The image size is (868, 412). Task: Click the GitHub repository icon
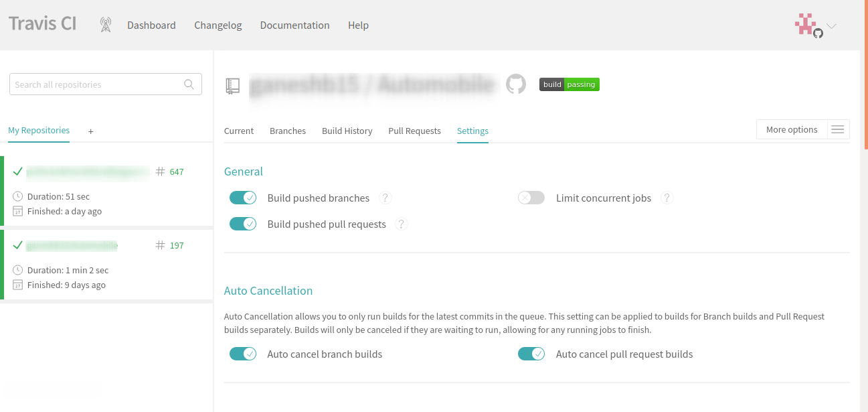[x=515, y=84]
